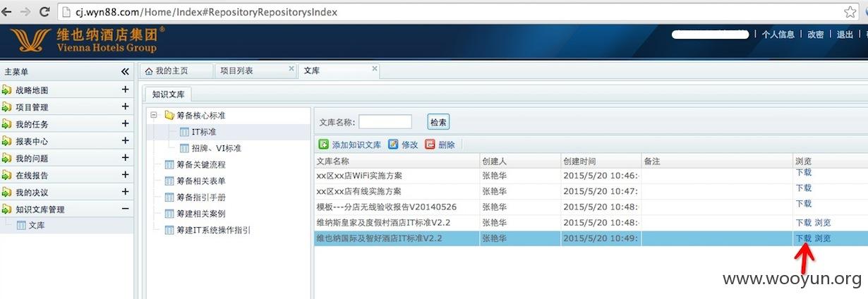Expand the 报表中心 menu section
The width and height of the screenshot is (868, 299).
(125, 140)
